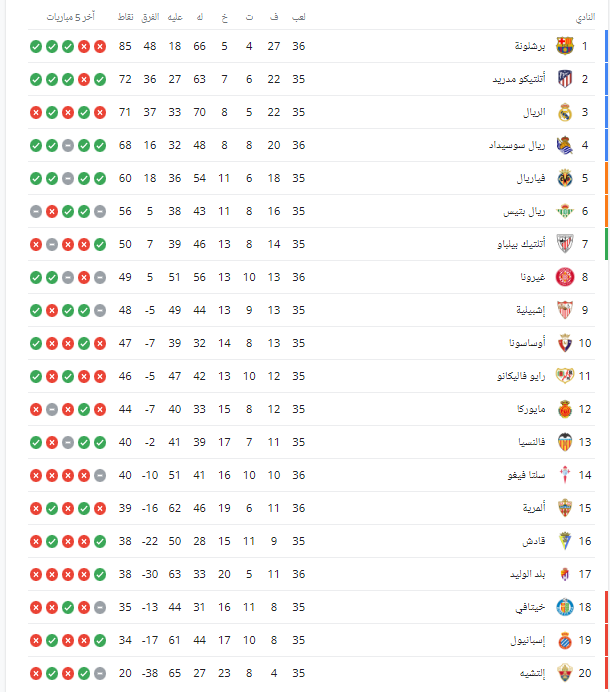Click the Valencia crest icon
This screenshot has width=610, height=692.
565,442
